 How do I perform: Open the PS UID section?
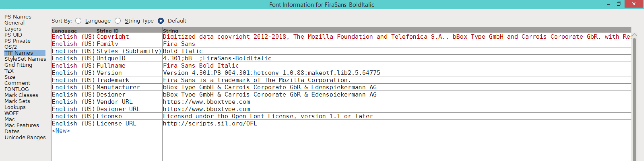pos(13,35)
